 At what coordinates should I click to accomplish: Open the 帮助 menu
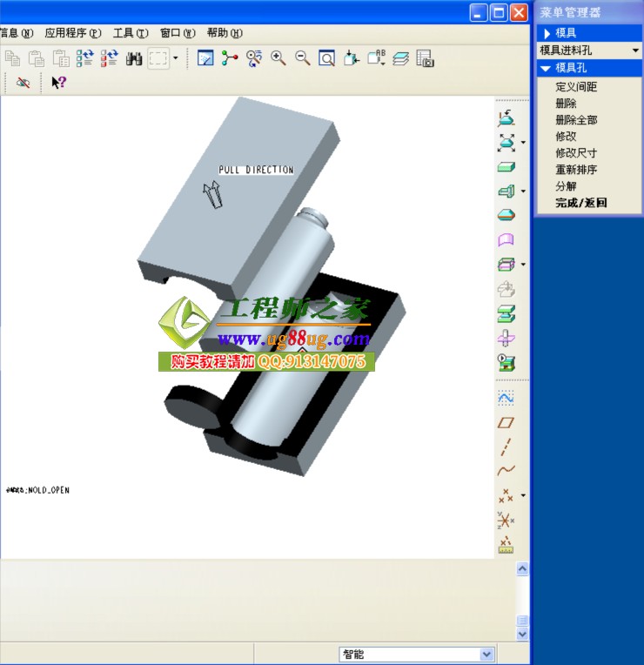(x=225, y=33)
